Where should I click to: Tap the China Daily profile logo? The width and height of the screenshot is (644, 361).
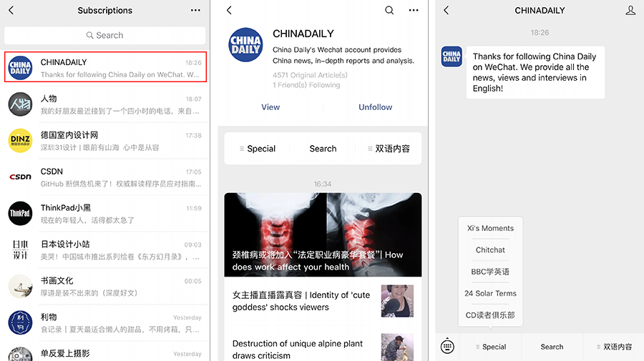tap(245, 45)
